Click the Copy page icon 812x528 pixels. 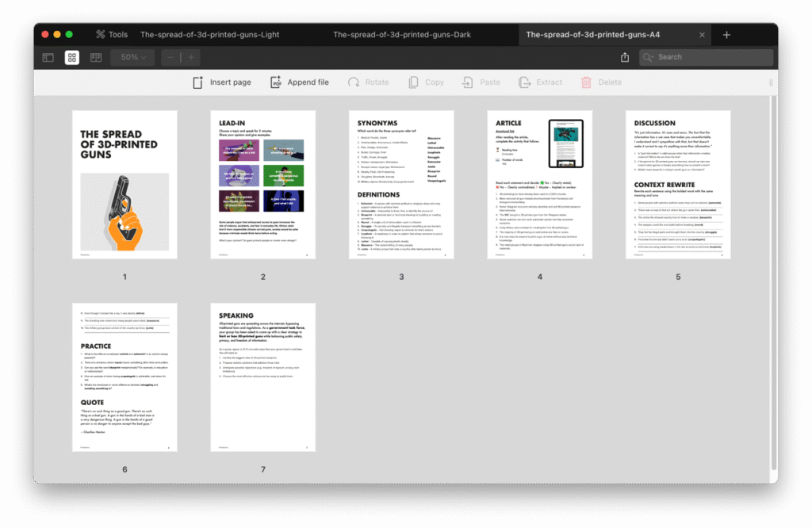click(x=413, y=82)
